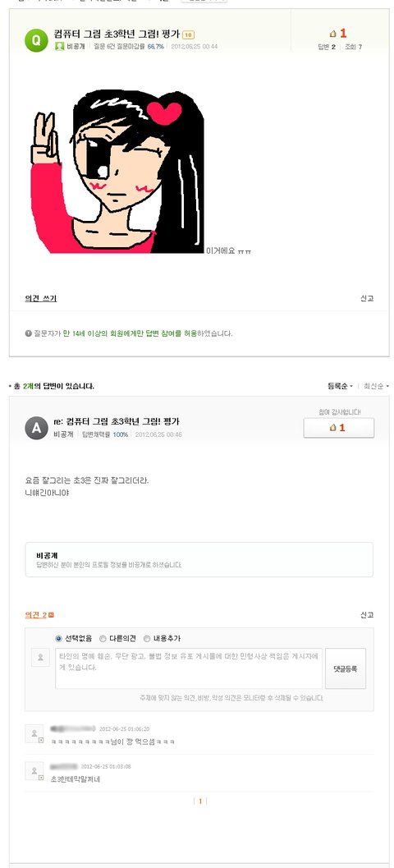This screenshot has width=394, height=868.
Task: Click the 의견 쓰기 link under the question
Action: [x=40, y=298]
